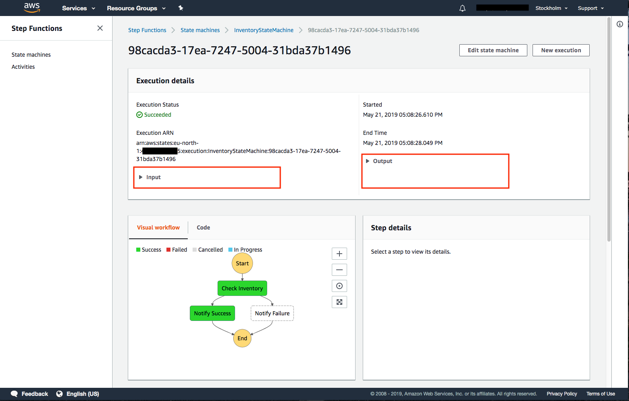The width and height of the screenshot is (629, 401).
Task: Click the 'Succeeded' status text
Action: pos(158,115)
